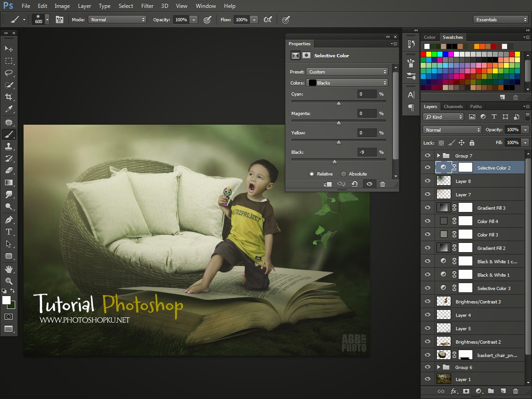Image resolution: width=532 pixels, height=399 pixels.
Task: Select the Lasso tool
Action: click(9, 73)
